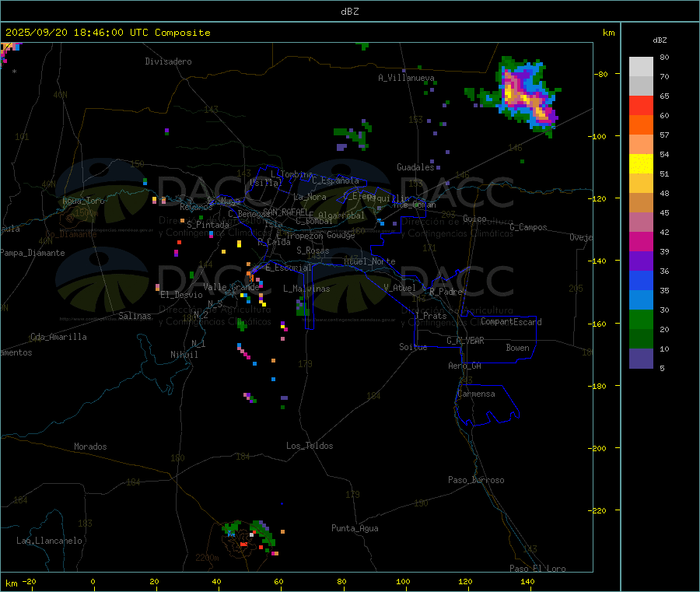This screenshot has height=592, width=700.
Task: Click the dark violet 5-10 dBZ legend swatch
Action: point(641,359)
